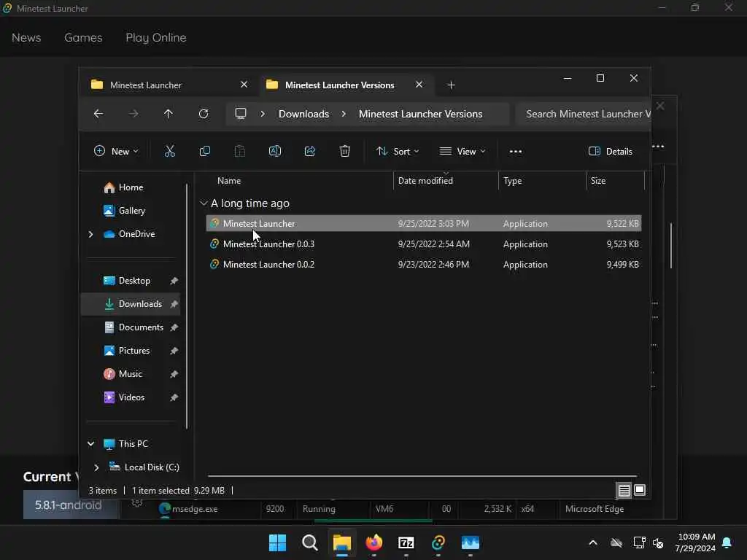The height and width of the screenshot is (560, 747).
Task: Open Desktop quick access folder
Action: 134,281
